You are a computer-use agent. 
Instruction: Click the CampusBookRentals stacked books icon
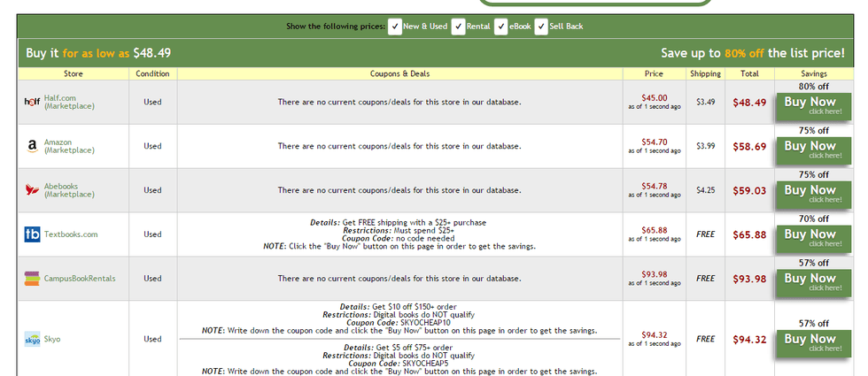pyautogui.click(x=32, y=279)
